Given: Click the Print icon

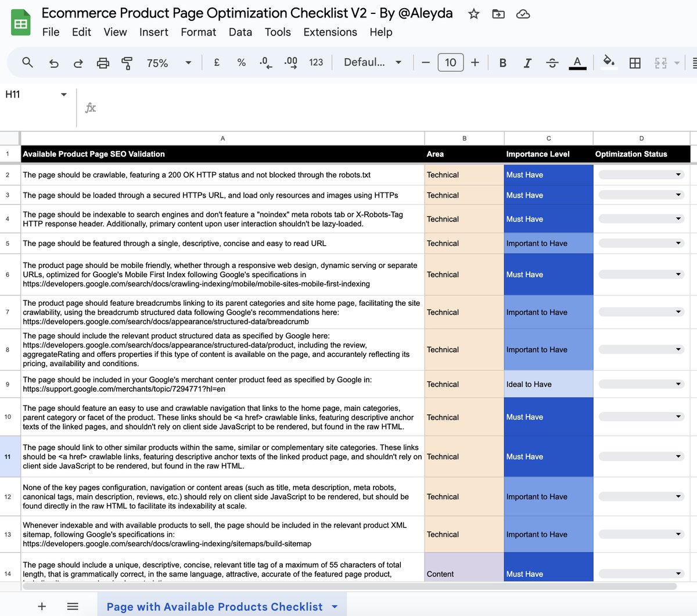Looking at the screenshot, I should (103, 63).
